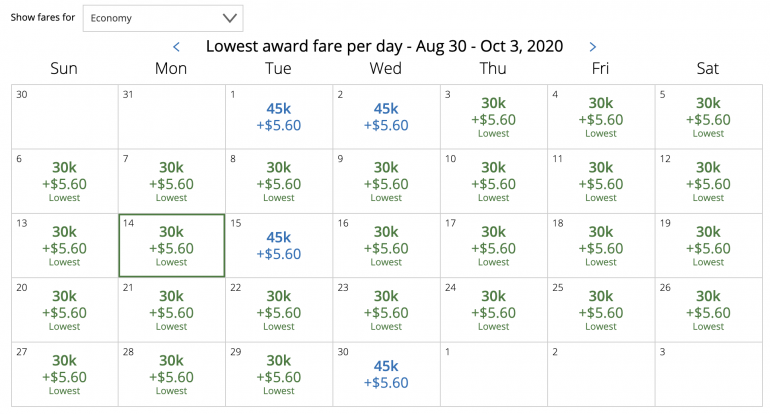Image resolution: width=770 pixels, height=414 pixels.
Task: Pick the 30k fare on September 5
Action: (708, 117)
